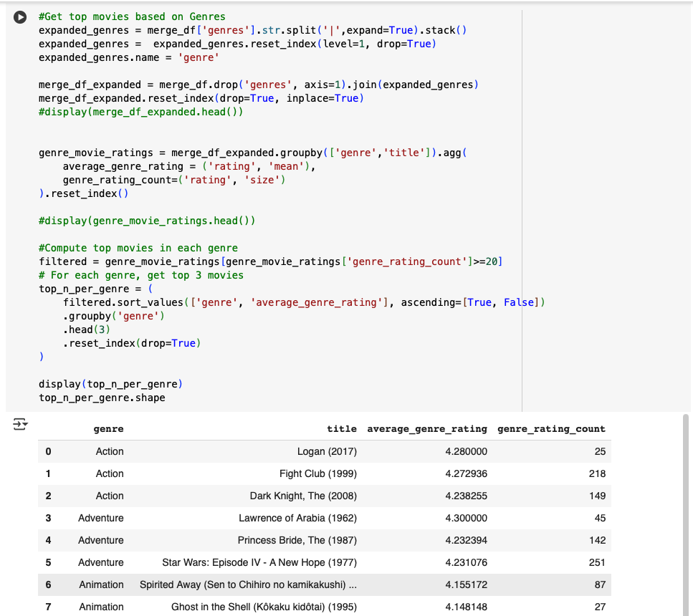Click the ).reset_index() code line

click(x=84, y=193)
